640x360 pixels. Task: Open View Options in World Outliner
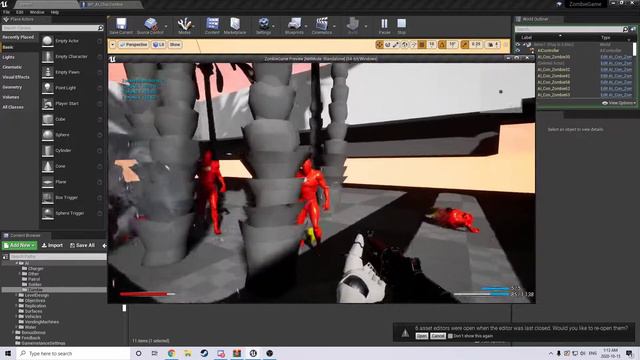click(x=619, y=103)
